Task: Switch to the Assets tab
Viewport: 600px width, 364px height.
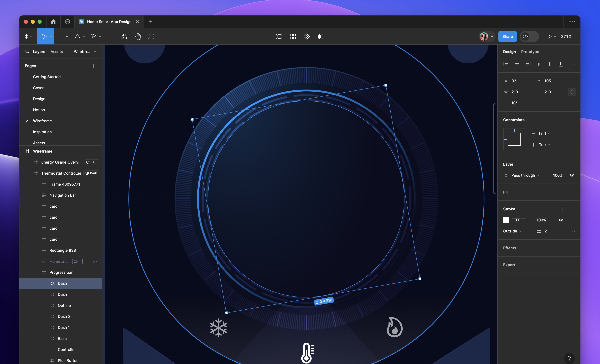Action: coord(57,51)
